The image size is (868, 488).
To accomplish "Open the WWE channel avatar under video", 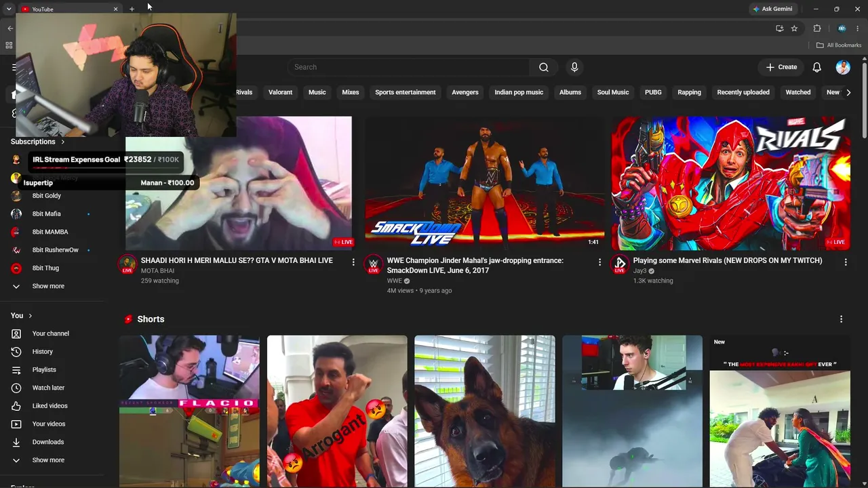I will click(x=373, y=264).
